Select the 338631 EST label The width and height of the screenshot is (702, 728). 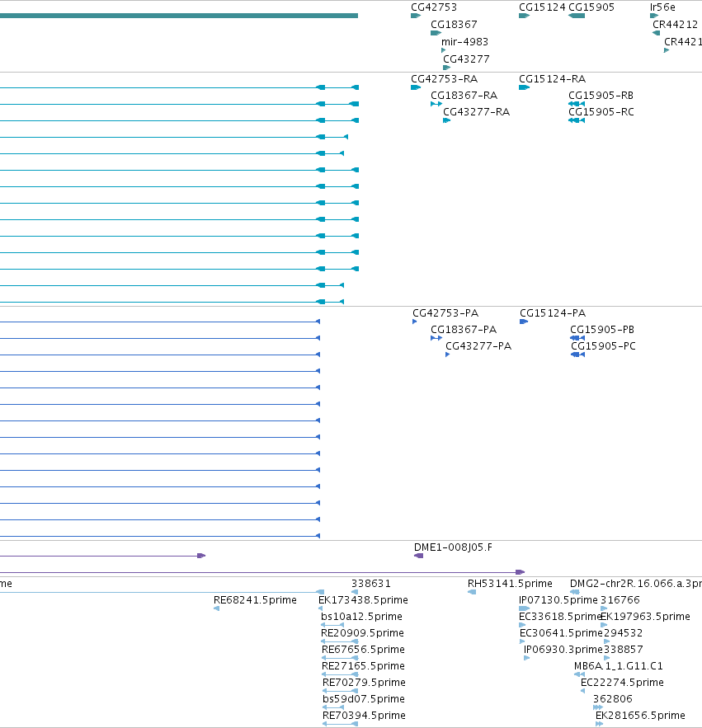[x=371, y=584]
